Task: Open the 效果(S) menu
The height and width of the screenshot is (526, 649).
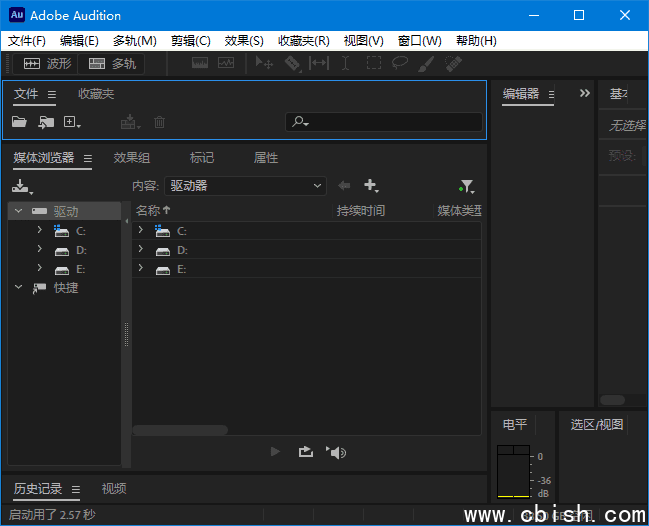Action: [x=244, y=41]
